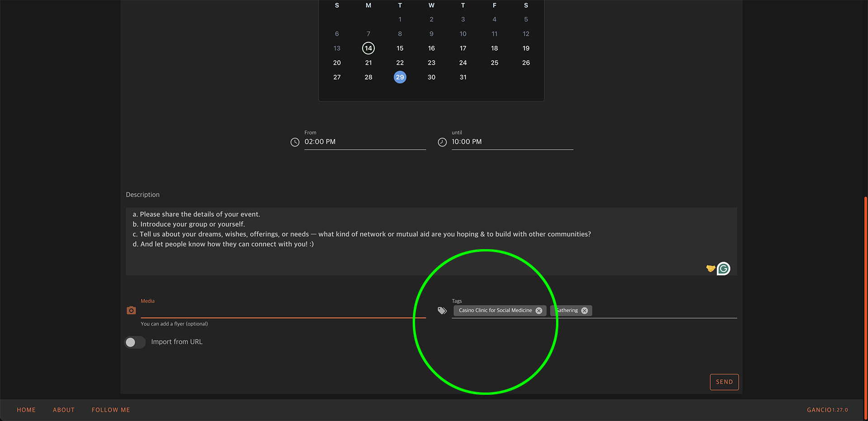Click the tags icon beside Tags field

442,311
